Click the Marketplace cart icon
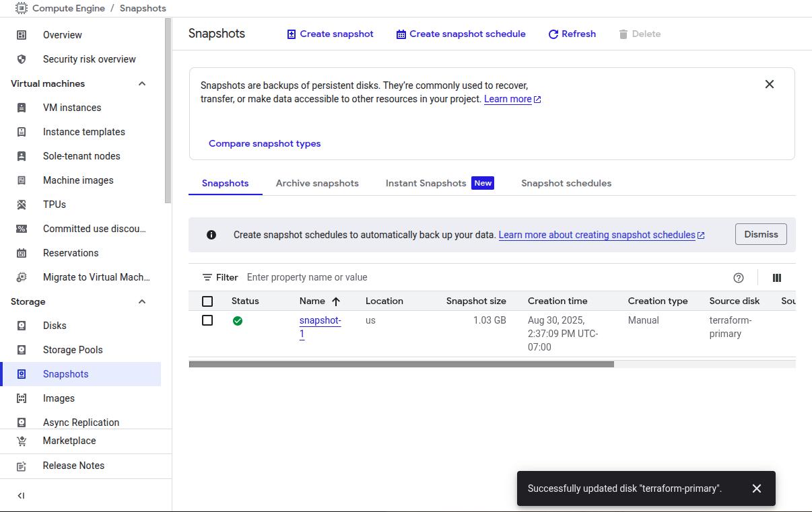Viewport: 812px width, 512px height. coord(22,441)
